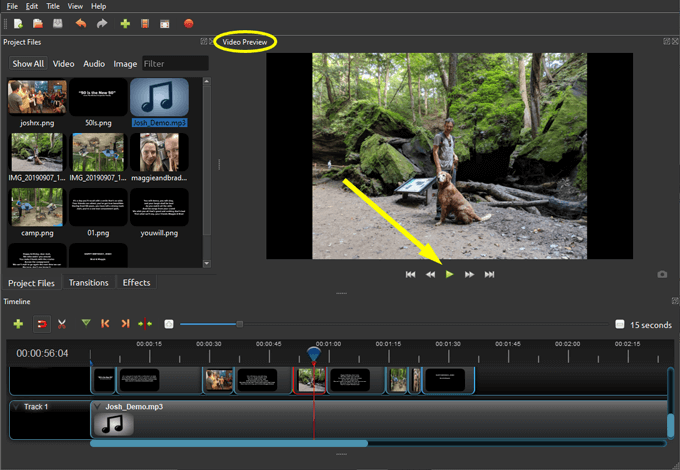Open the Choose Profile filmstrip icon

145,23
